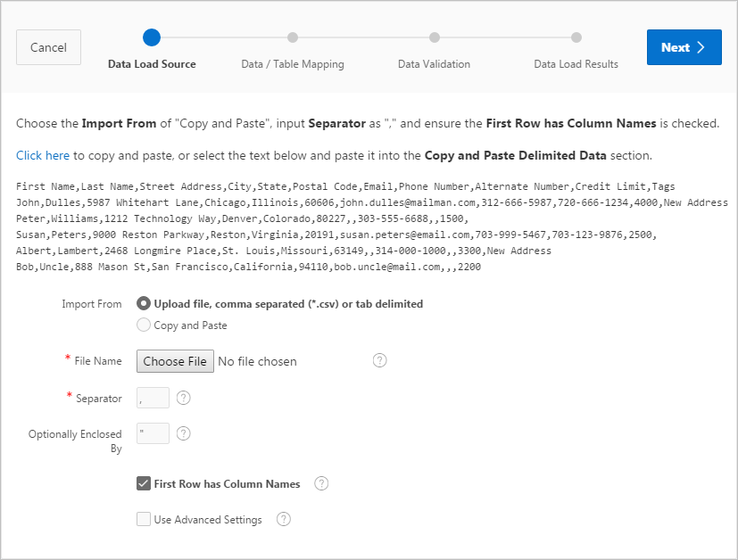The height and width of the screenshot is (560, 738).
Task: Click the data line starting 'Susan,Peters'
Action: click(x=336, y=235)
